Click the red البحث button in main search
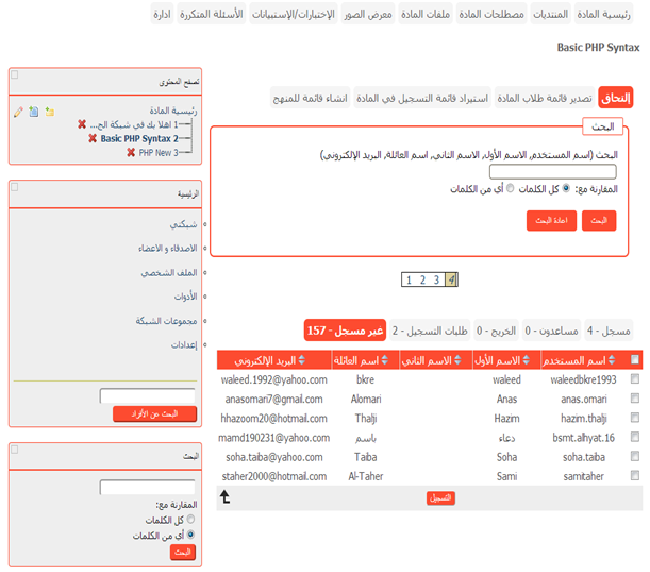 click(599, 220)
